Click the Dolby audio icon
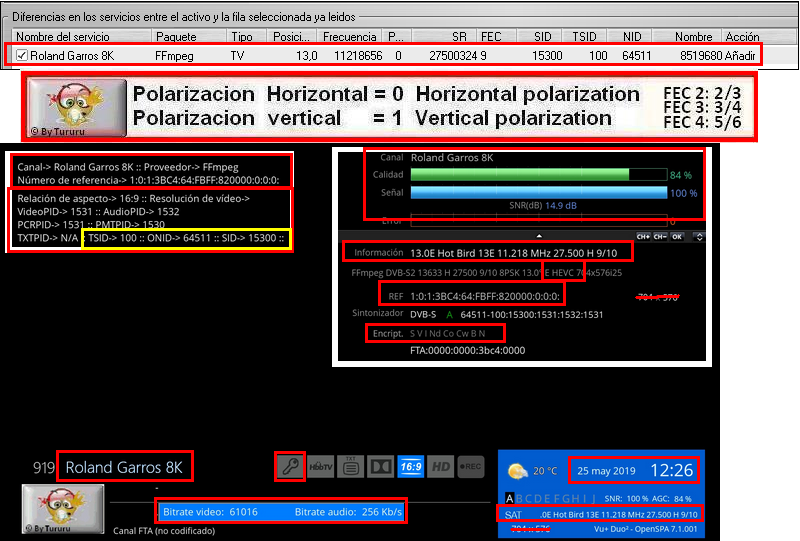Screen dimensions: 800x541 tap(381, 466)
